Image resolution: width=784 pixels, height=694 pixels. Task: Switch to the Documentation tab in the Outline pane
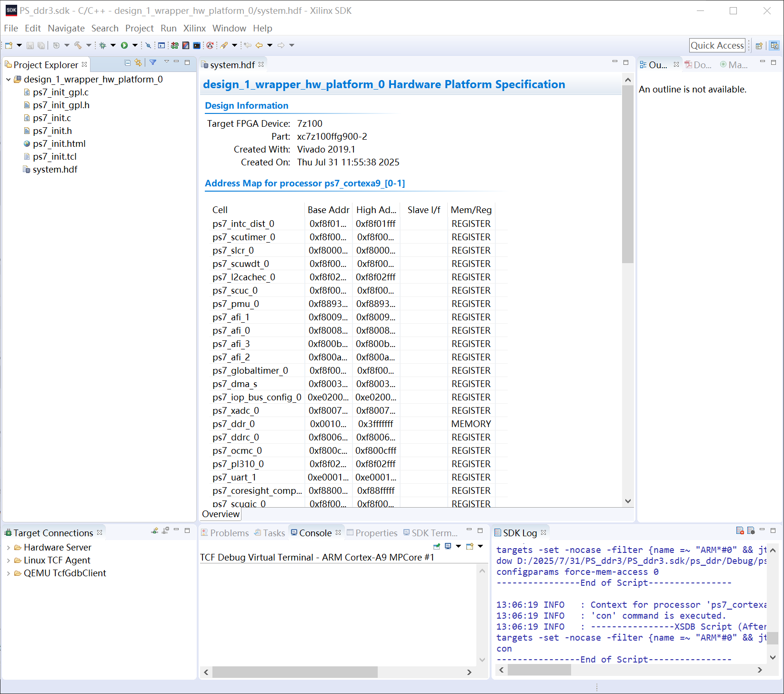[x=698, y=65]
